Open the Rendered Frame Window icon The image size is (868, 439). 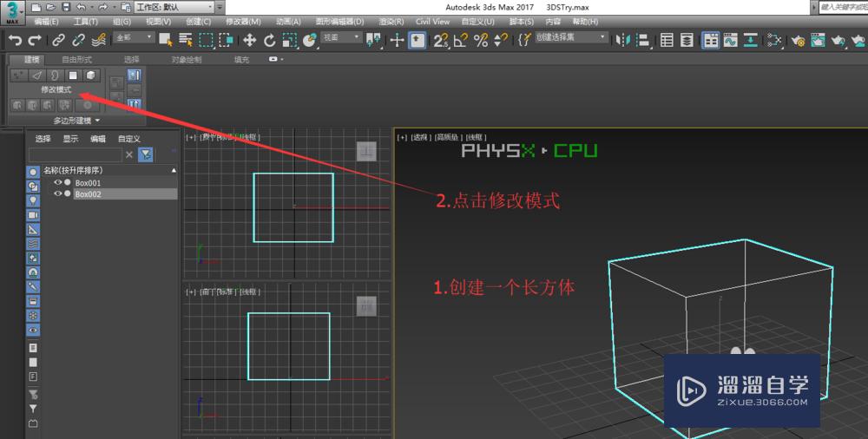(818, 40)
